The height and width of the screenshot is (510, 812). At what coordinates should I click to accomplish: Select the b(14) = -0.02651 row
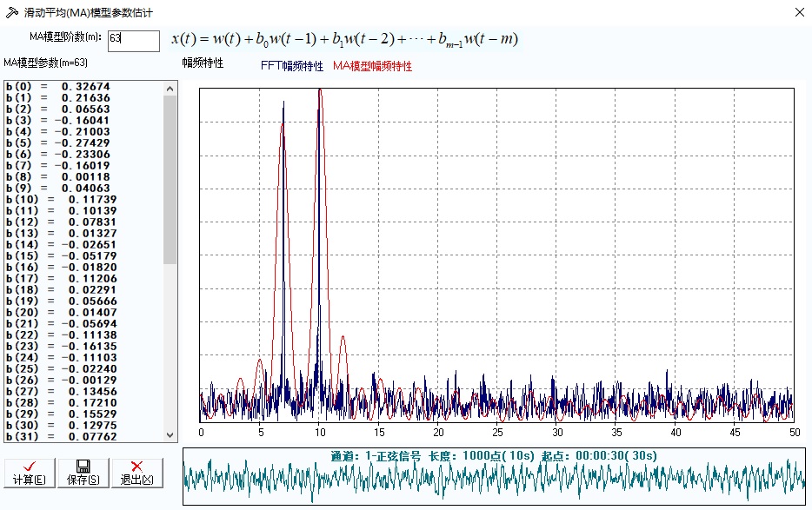tap(83, 245)
